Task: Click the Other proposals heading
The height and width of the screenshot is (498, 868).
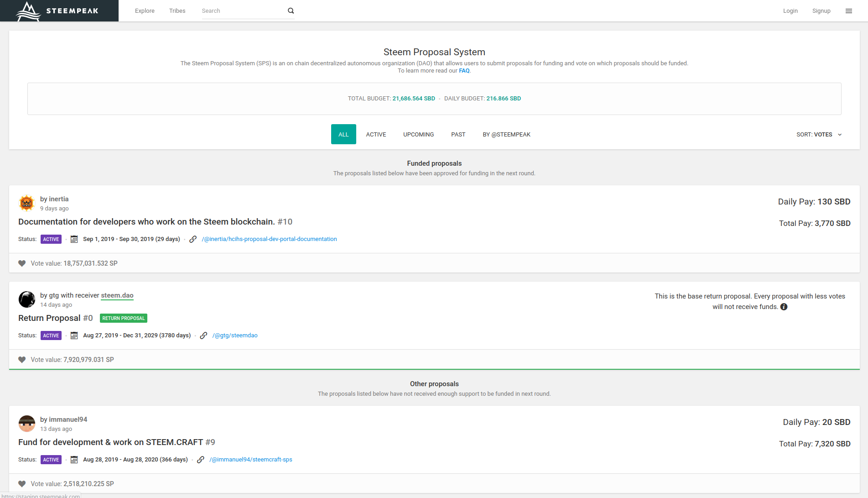Action: [x=434, y=384]
